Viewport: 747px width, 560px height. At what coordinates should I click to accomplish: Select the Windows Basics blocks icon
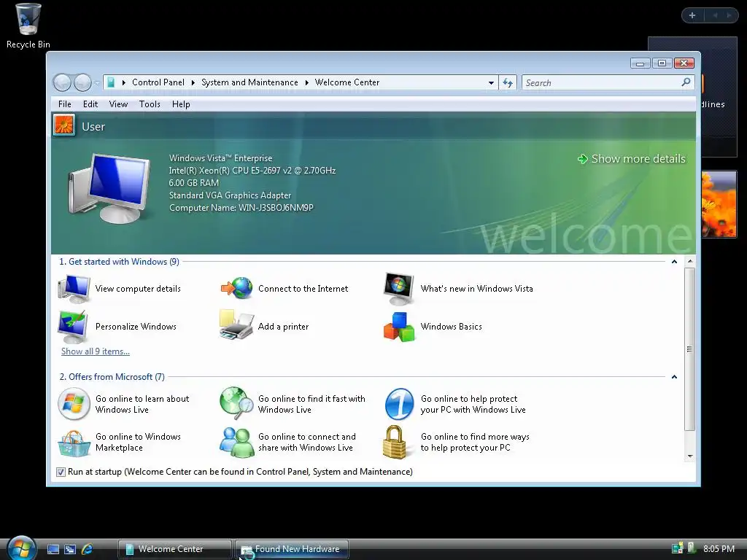point(399,327)
